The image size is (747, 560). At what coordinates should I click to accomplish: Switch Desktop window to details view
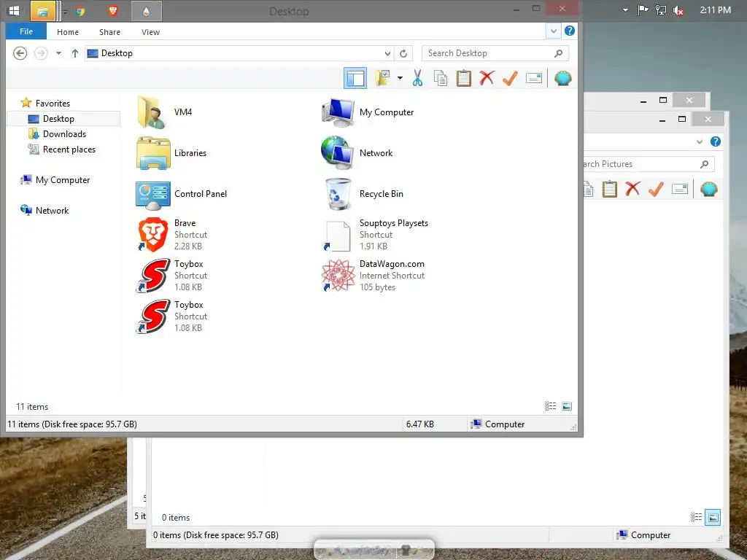coord(550,406)
